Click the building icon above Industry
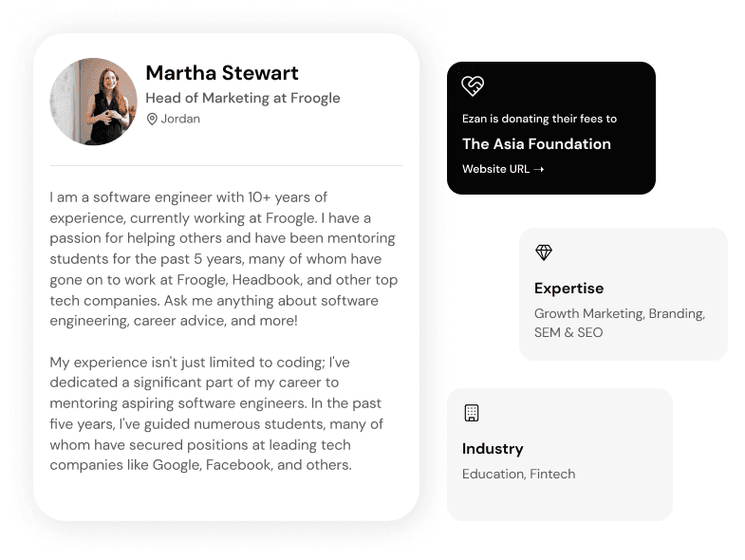 coord(472,413)
